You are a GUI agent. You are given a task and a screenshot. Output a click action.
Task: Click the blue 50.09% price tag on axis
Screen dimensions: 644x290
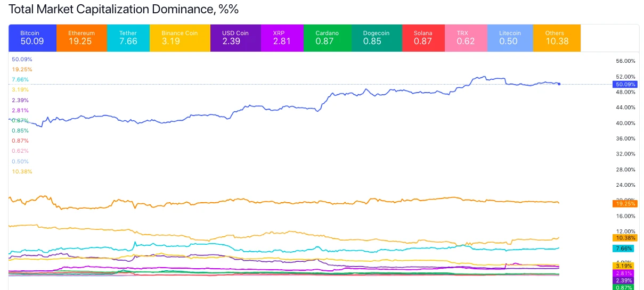[x=625, y=84]
